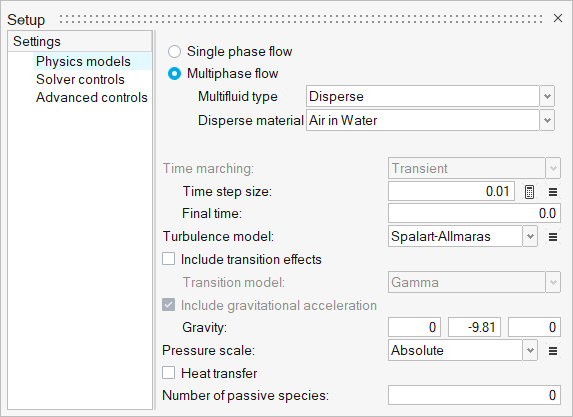573x417 pixels.
Task: Click the Setup panel title grip
Action: 301,19
